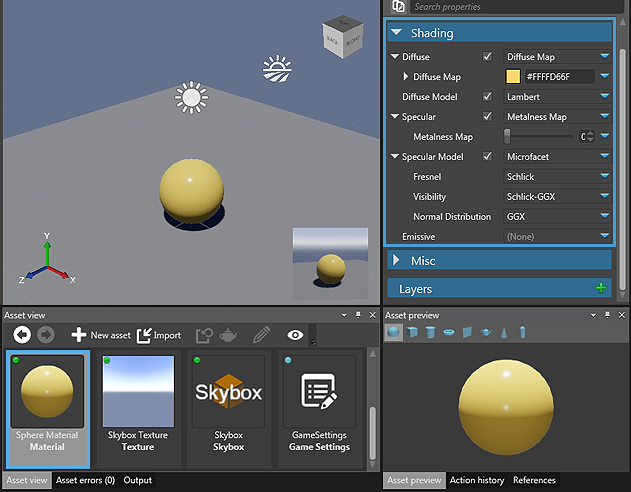
Task: Click the Import button
Action: (158, 335)
